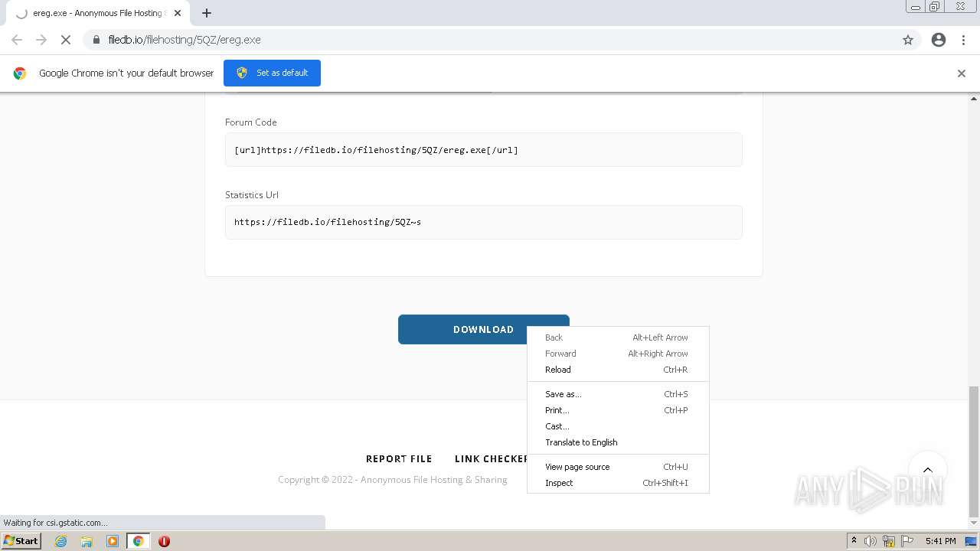Open the Chrome three-dot menu
This screenshot has height=551, width=980.
point(963,40)
